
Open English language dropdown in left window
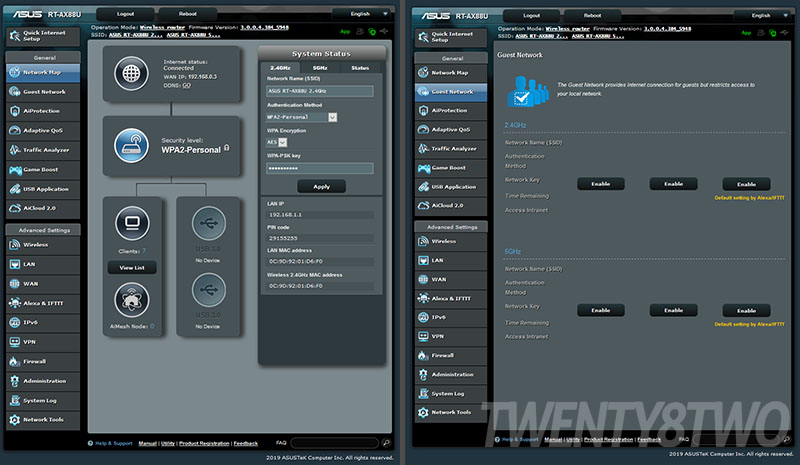362,14
